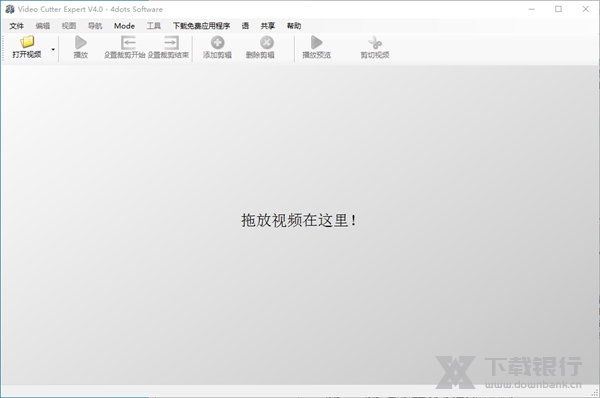The height and width of the screenshot is (398, 600).
Task: Minimize the Video Cutter Expert window
Action: click(532, 9)
